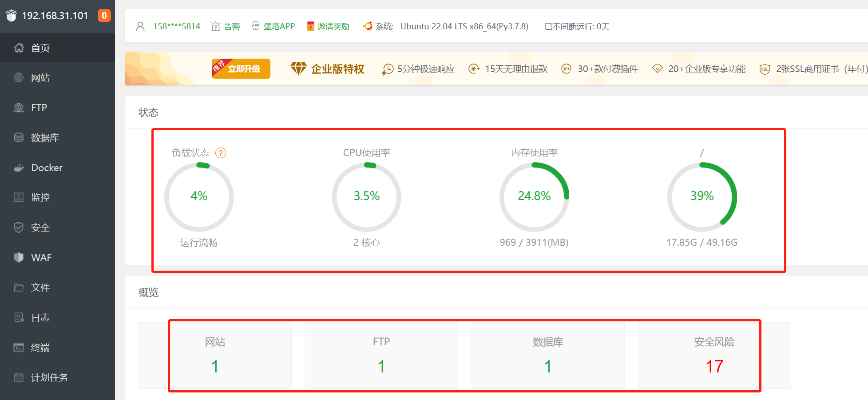Click the WAF shield icon
Screen dimensions: 868x400
pyautogui.click(x=19, y=257)
